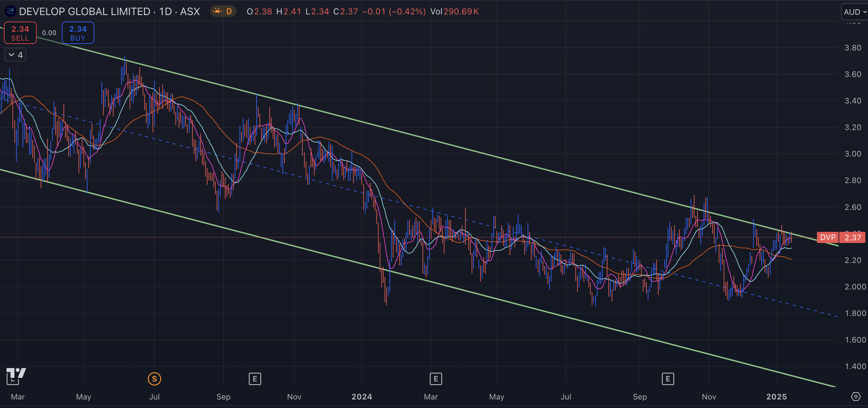
Task: Click the earnings E marker near Sep 2023
Action: pyautogui.click(x=255, y=379)
